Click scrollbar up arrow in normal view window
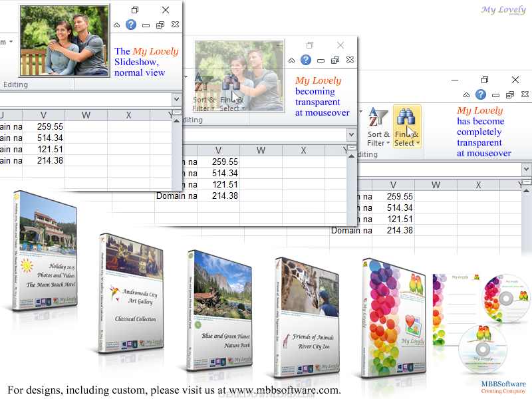 tap(176, 121)
